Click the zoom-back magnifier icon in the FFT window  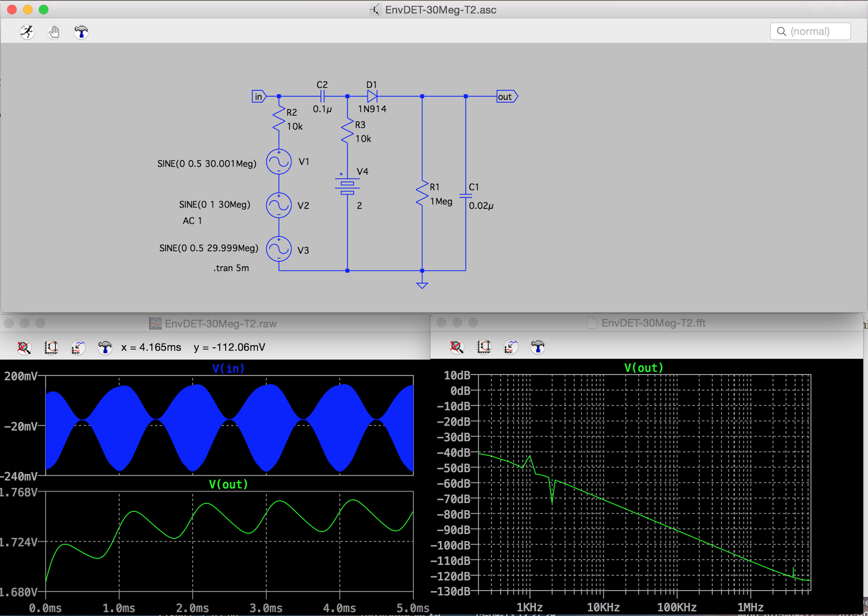[x=456, y=346]
